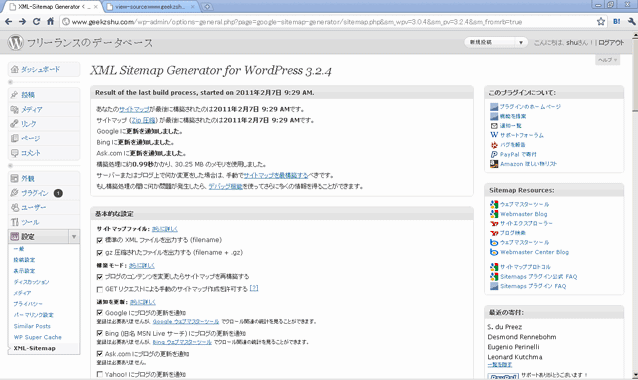
Task: Toggle gz compressed file output checkbox
Action: [100, 253]
